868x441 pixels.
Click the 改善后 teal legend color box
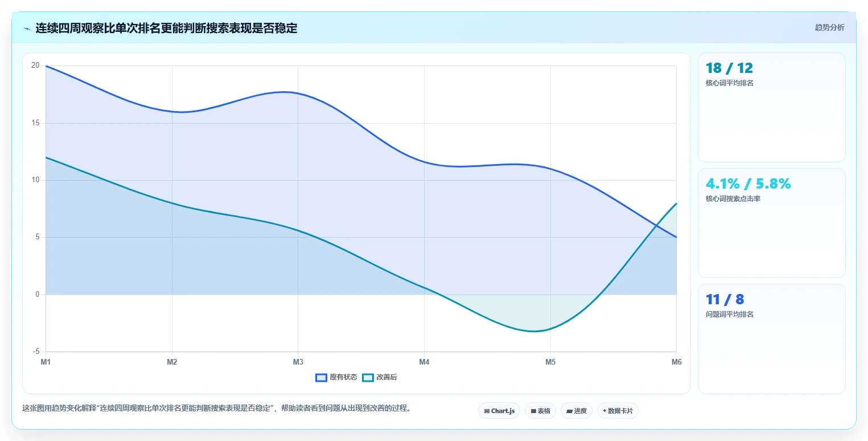pyautogui.click(x=368, y=377)
